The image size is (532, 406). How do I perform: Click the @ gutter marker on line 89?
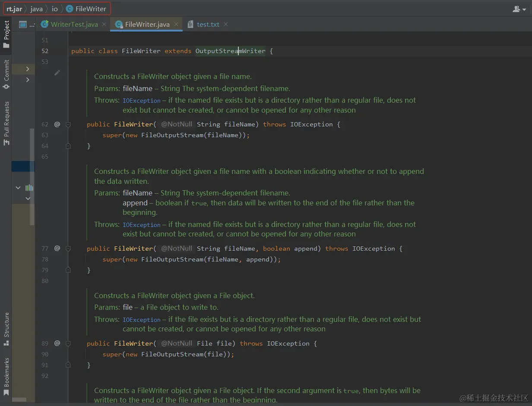pyautogui.click(x=57, y=343)
